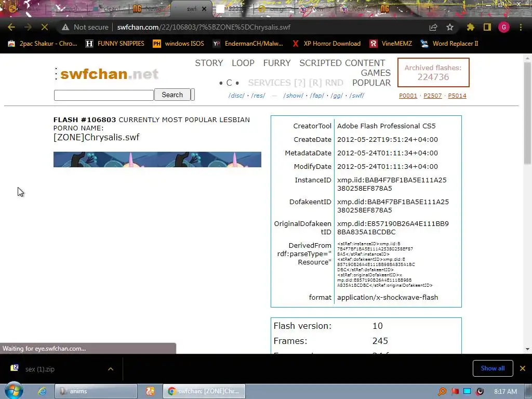
Task: Go to page P0001
Action: (408, 96)
